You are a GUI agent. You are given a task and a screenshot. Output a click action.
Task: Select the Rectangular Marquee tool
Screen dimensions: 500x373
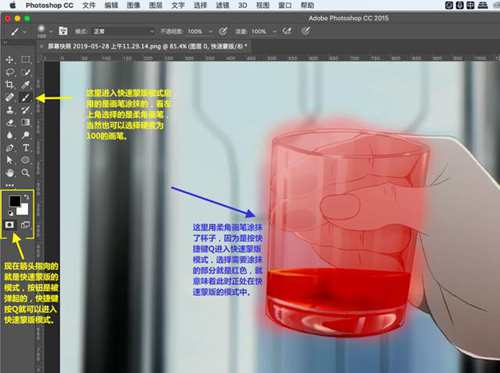[x=26, y=60]
